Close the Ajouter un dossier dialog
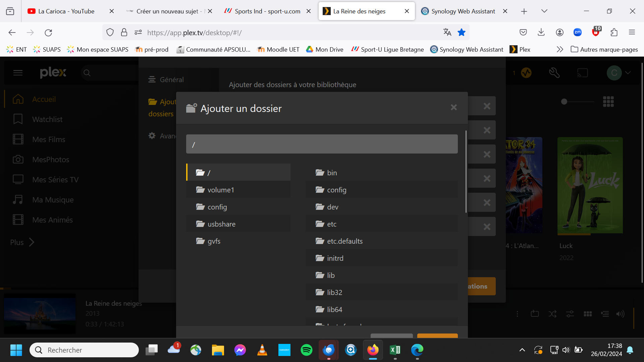 pyautogui.click(x=453, y=108)
